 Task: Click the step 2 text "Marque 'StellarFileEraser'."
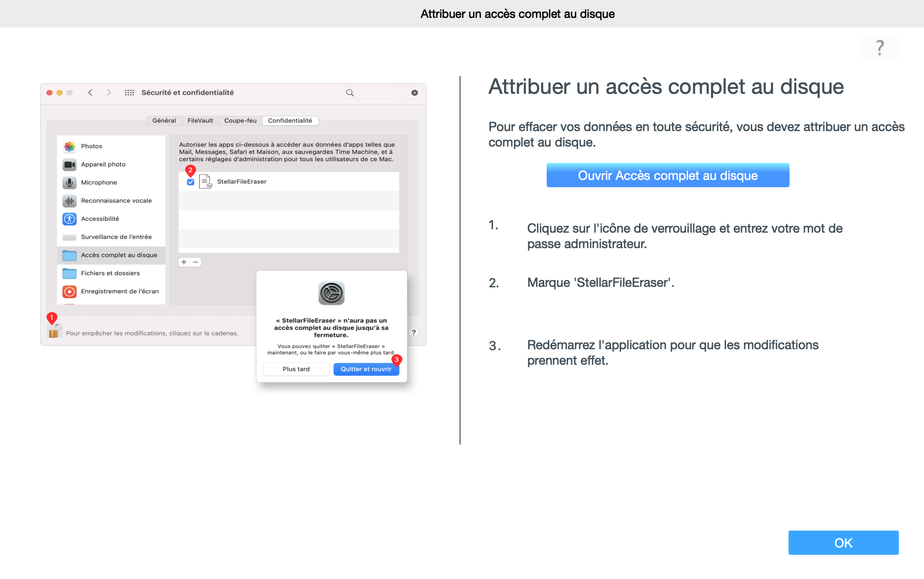pyautogui.click(x=600, y=282)
